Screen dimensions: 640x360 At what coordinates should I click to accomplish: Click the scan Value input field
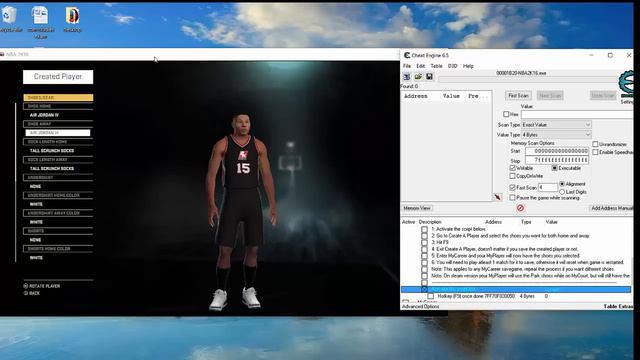(577, 115)
